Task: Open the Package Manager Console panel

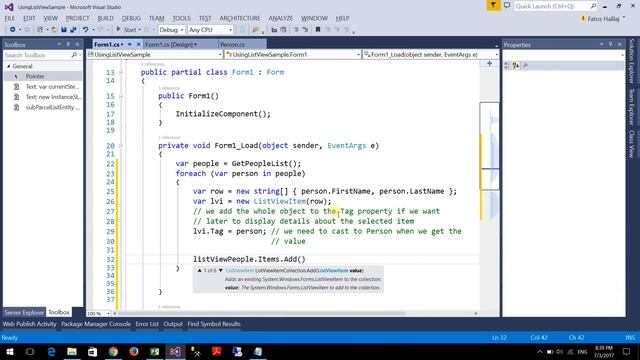Action: pos(96,324)
